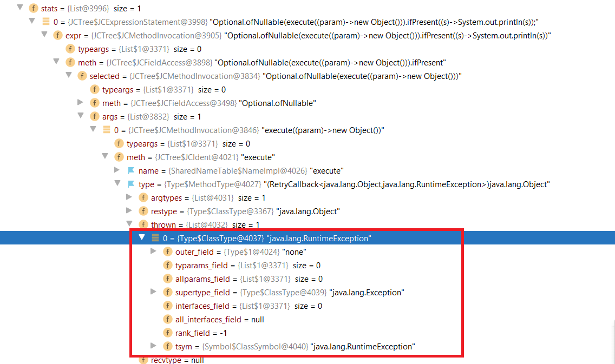Screen dimensions: 615x364
Task: Click the field icon beside rank_field
Action: point(167,333)
